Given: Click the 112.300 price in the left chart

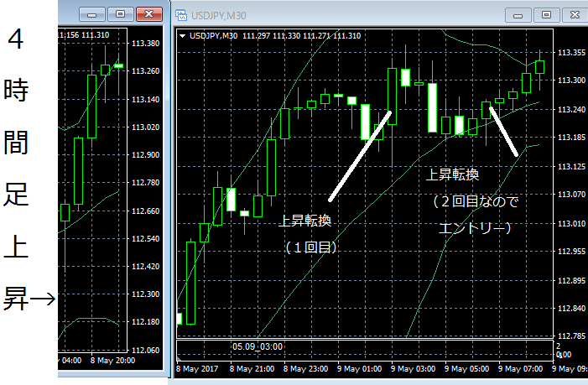Looking at the screenshot, I should point(145,294).
